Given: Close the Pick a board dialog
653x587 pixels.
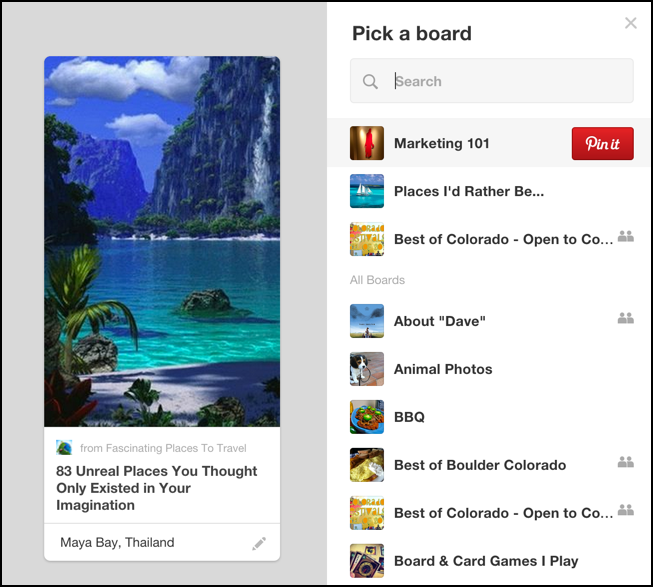Looking at the screenshot, I should coord(631,23).
